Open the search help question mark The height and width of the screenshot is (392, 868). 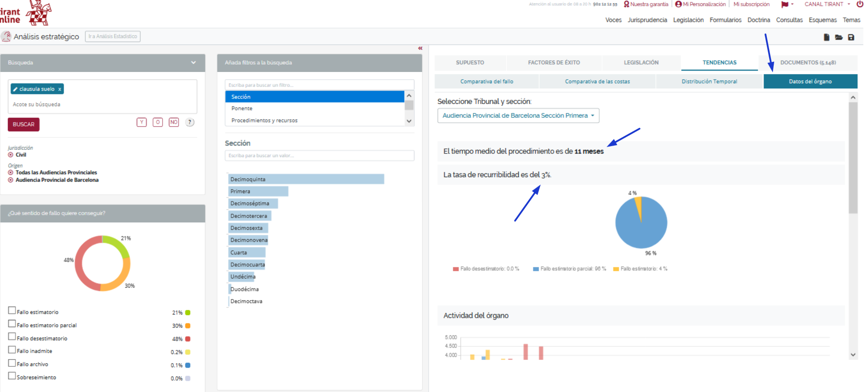190,122
